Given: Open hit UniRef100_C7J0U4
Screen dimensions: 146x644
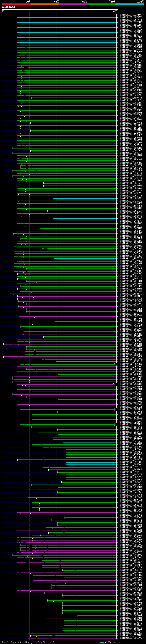Looking at the screenshot, I should click(131, 311).
